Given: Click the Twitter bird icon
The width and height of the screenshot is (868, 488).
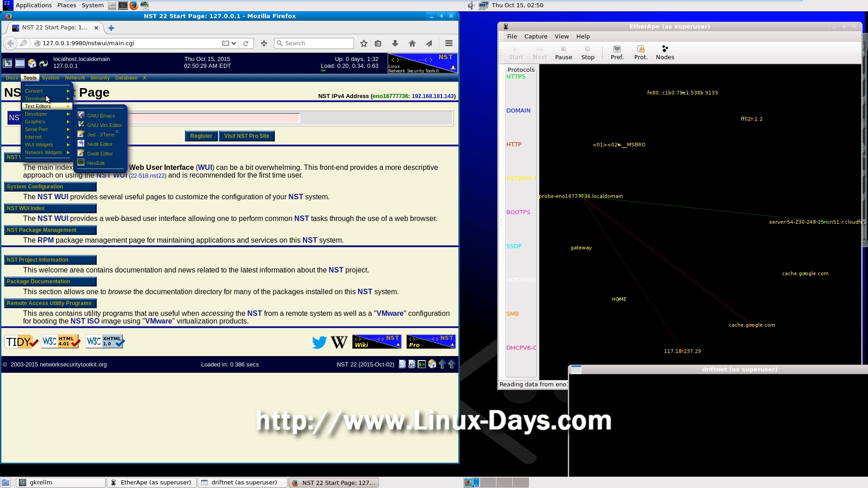Looking at the screenshot, I should (x=319, y=342).
